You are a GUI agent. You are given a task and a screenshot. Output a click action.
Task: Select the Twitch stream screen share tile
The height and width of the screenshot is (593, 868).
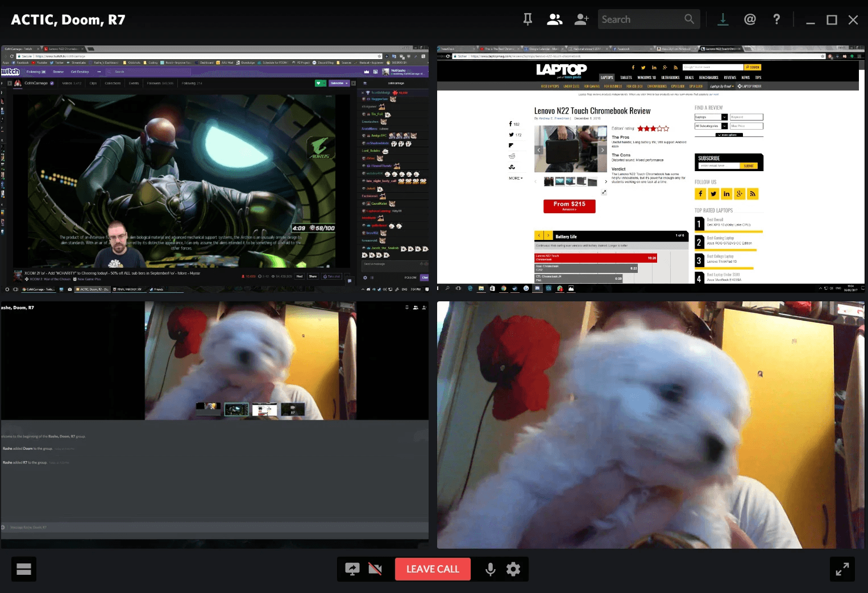(215, 169)
